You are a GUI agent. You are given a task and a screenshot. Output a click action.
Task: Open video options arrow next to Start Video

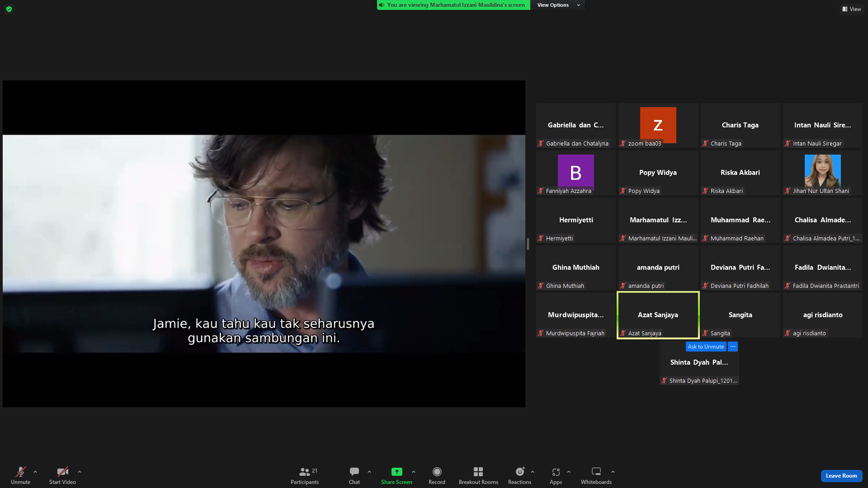[80, 472]
